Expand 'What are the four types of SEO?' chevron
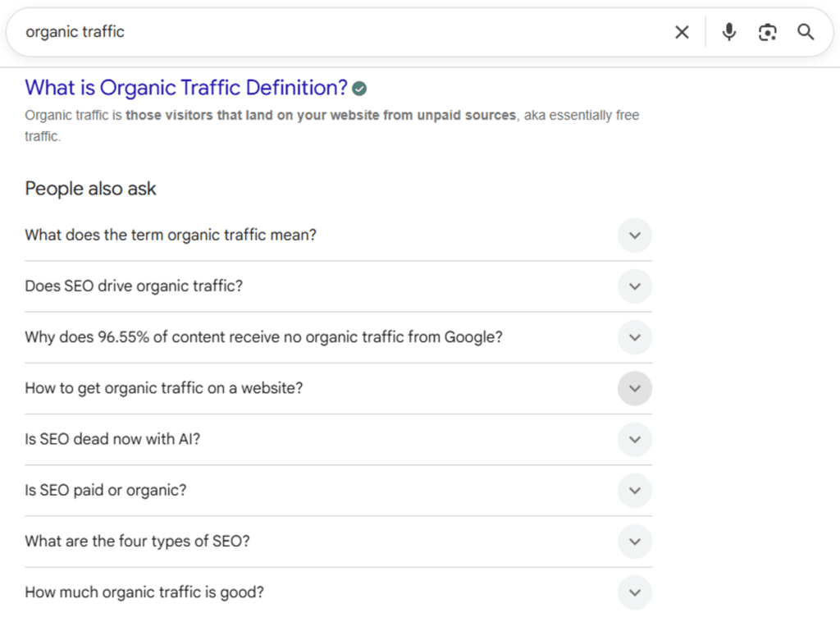 pos(634,541)
